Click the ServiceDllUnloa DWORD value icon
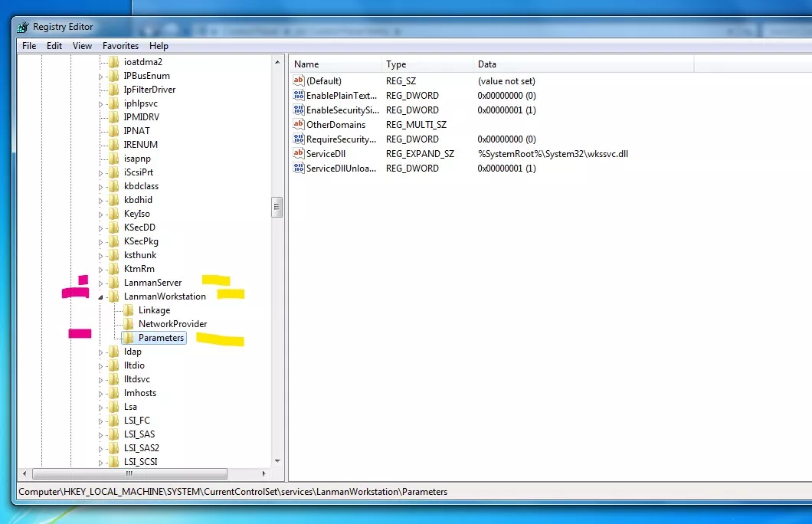 click(x=298, y=168)
